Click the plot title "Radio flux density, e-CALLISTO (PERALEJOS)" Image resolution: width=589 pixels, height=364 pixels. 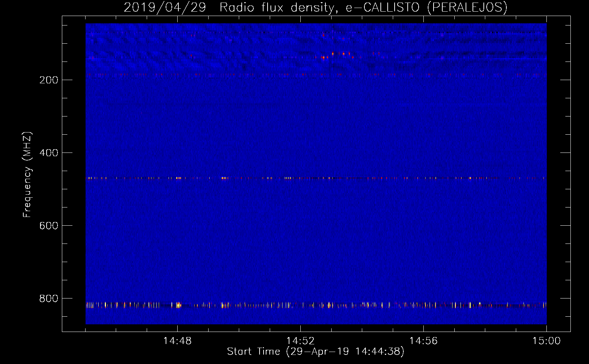(363, 8)
